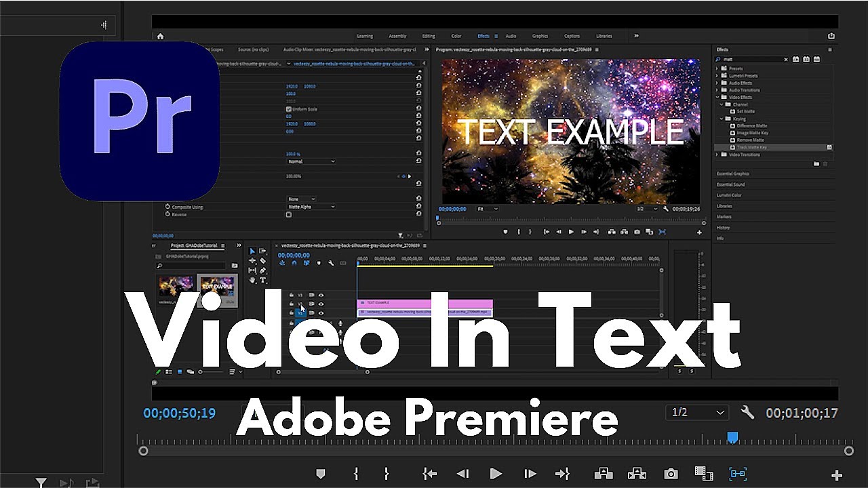Viewport: 868px width, 488px height.
Task: Click the left handle of the large zoom scroll bar
Action: coord(143,451)
